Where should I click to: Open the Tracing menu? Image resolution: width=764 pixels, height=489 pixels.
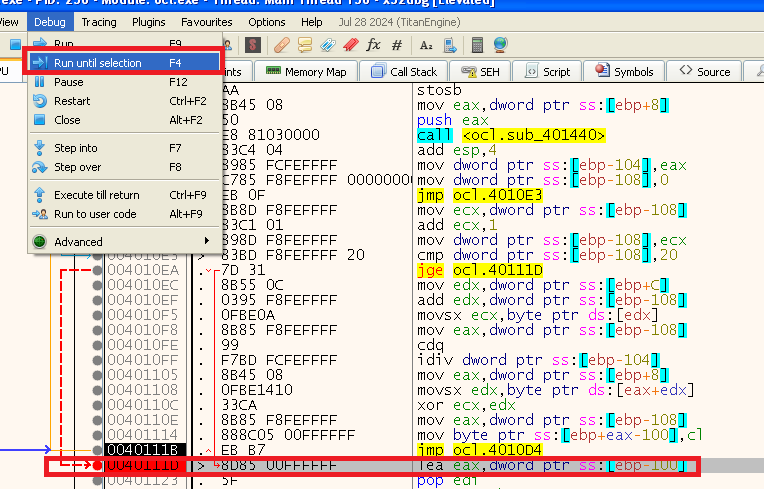coord(99,21)
